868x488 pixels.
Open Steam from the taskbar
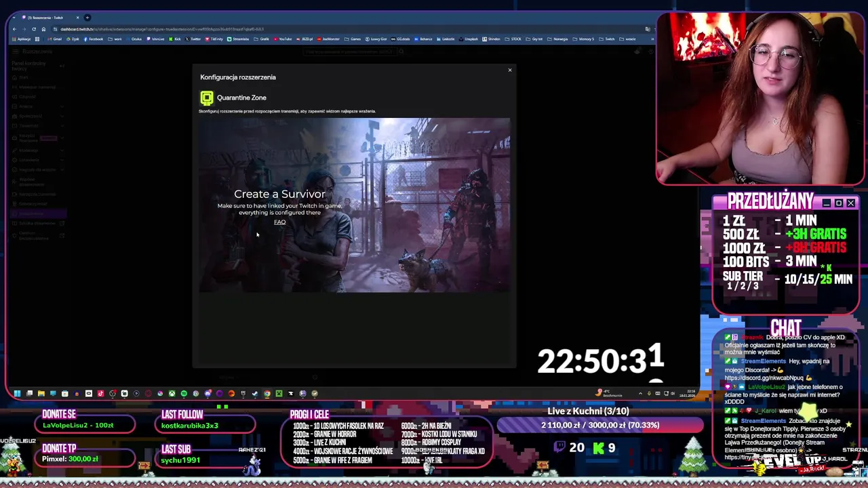pyautogui.click(x=255, y=393)
